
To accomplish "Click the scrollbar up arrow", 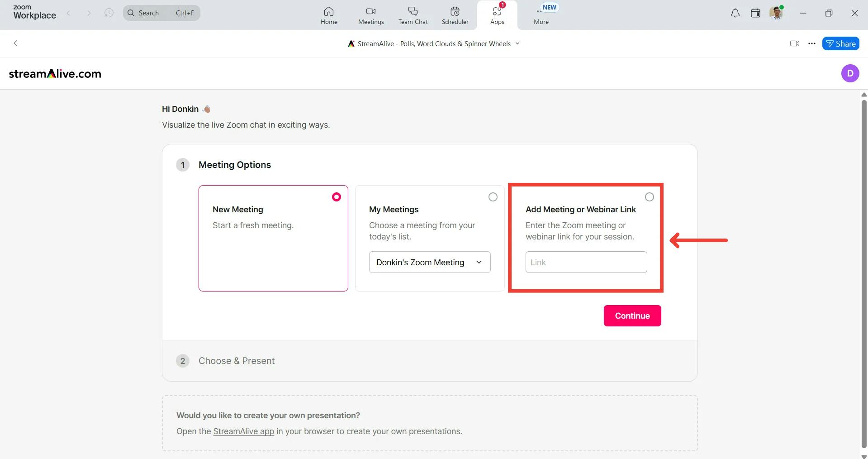I will click(x=864, y=95).
